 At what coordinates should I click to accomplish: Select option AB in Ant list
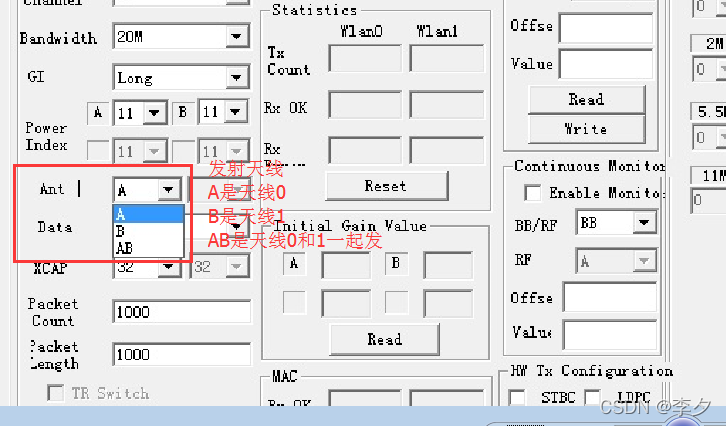pos(149,248)
